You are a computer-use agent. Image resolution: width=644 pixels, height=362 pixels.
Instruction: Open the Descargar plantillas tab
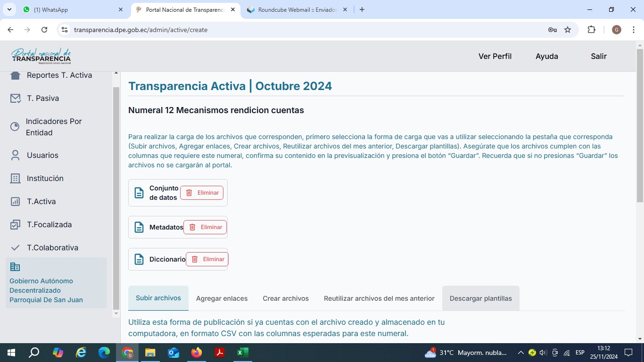[x=480, y=298]
